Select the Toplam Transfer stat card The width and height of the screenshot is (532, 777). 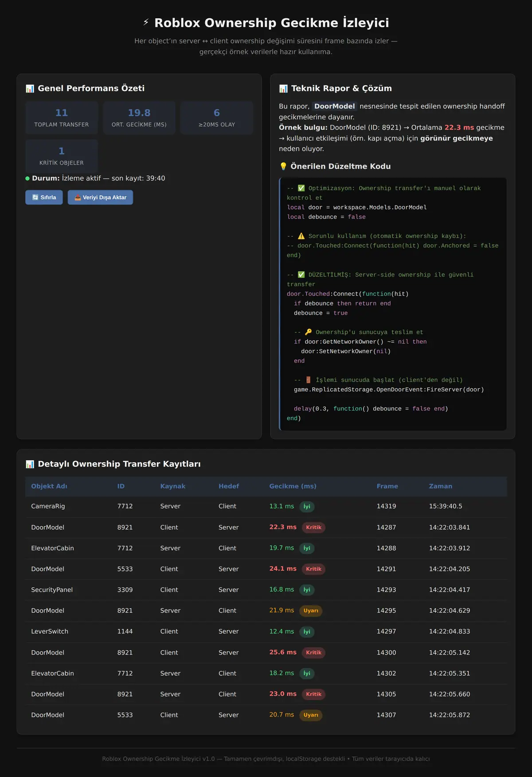(62, 118)
